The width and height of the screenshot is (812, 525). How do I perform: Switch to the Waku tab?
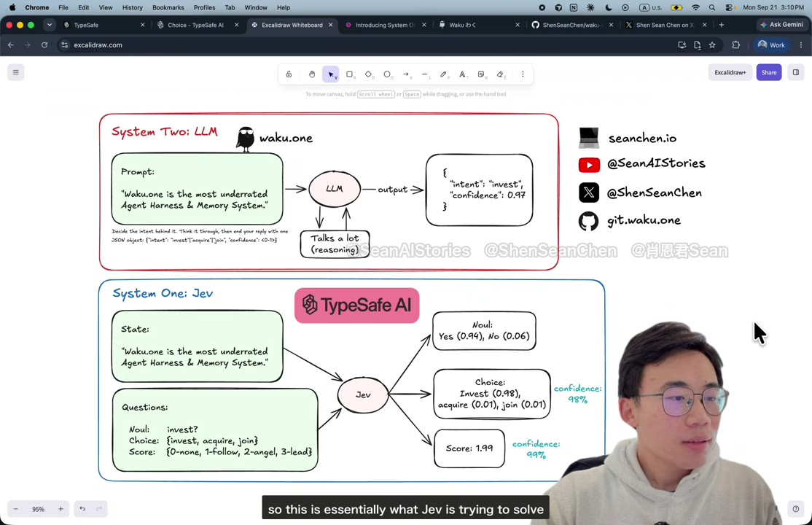click(480, 25)
